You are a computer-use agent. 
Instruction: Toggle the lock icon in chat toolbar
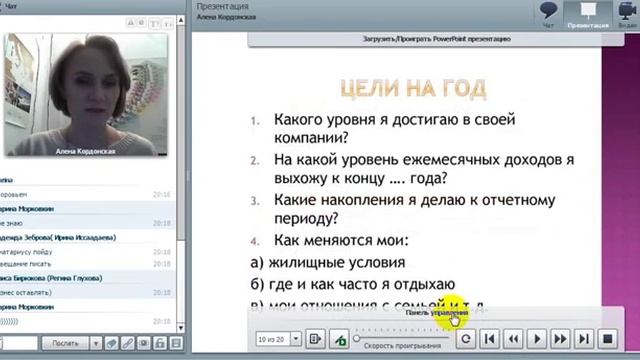tap(160, 343)
